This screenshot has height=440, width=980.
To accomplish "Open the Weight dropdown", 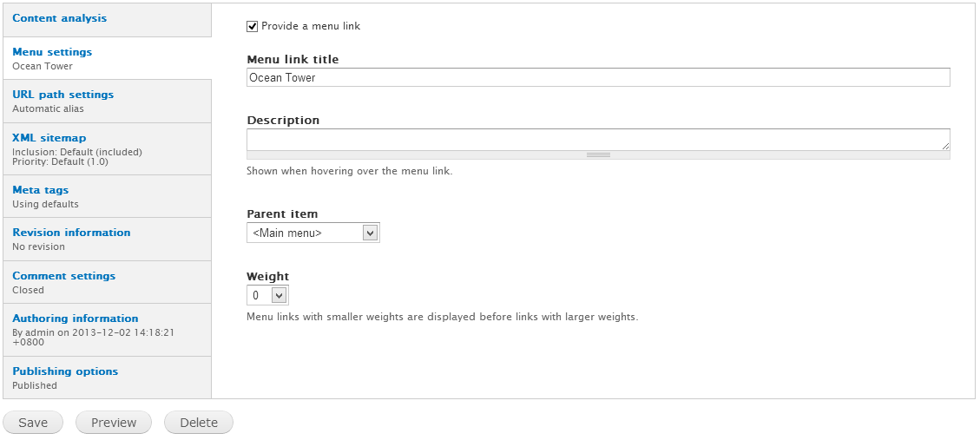I will coord(267,296).
